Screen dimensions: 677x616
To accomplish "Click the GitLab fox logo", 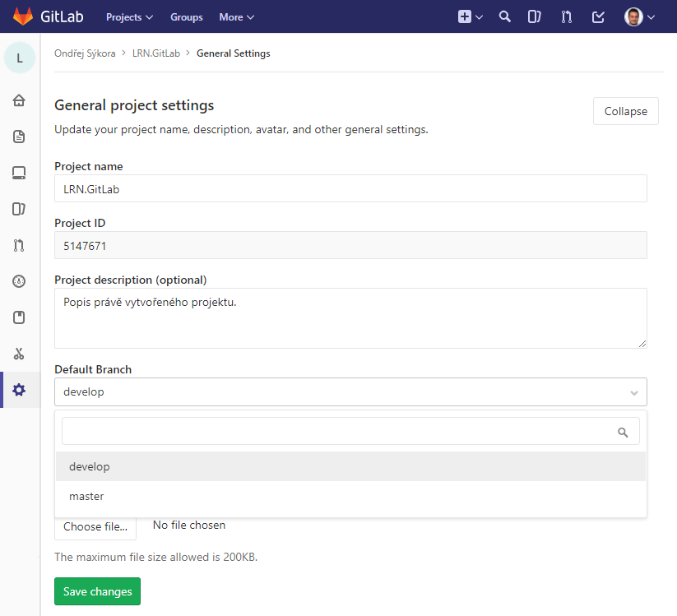I will pos(23,16).
